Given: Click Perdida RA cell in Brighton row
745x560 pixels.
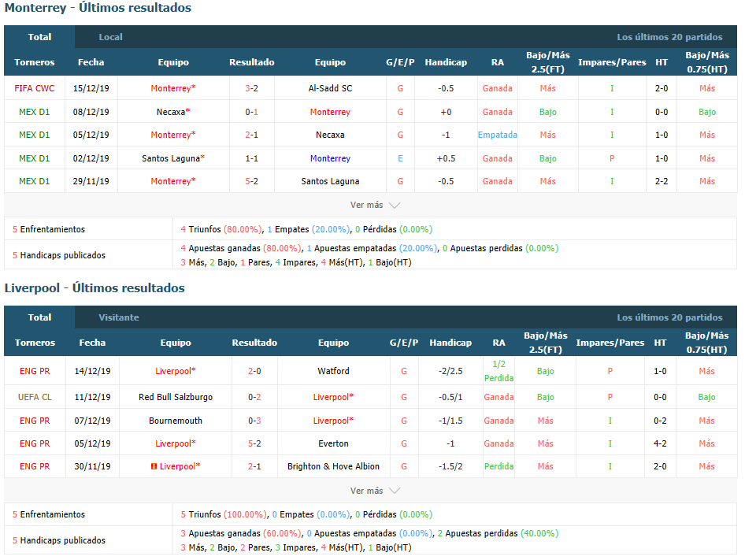Looking at the screenshot, I should coord(499,467).
